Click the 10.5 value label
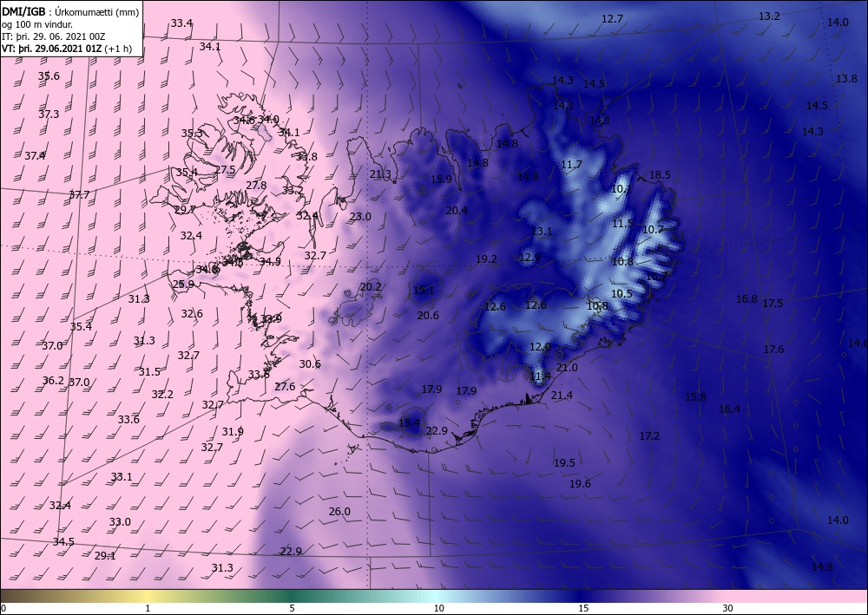868x615 pixels. [x=621, y=294]
